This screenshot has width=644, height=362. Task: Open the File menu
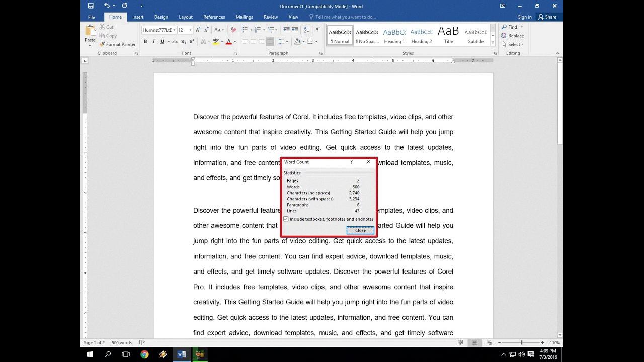[x=92, y=17]
